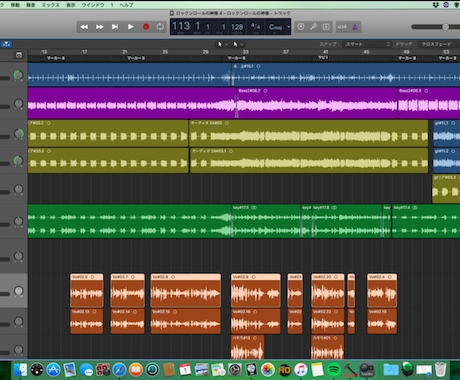Click the pan knob of the purple bass track
Viewport: 460px width, 380px height.
[x=19, y=104]
